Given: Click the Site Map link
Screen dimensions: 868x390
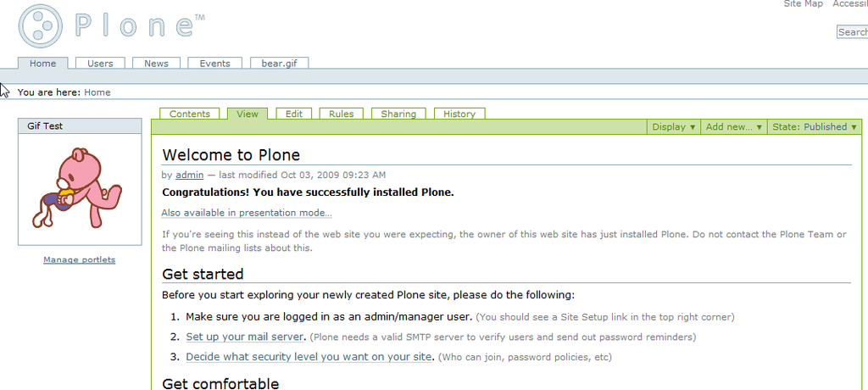Looking at the screenshot, I should coord(804,4).
